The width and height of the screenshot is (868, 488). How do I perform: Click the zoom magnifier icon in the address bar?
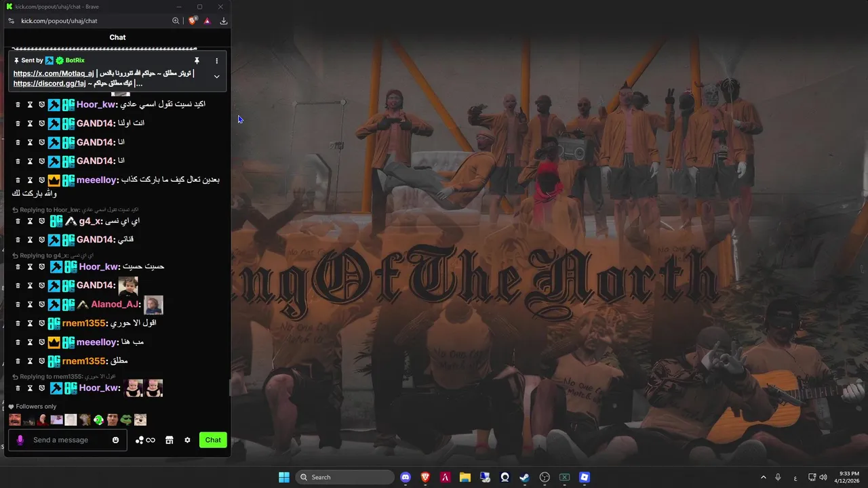tap(176, 21)
